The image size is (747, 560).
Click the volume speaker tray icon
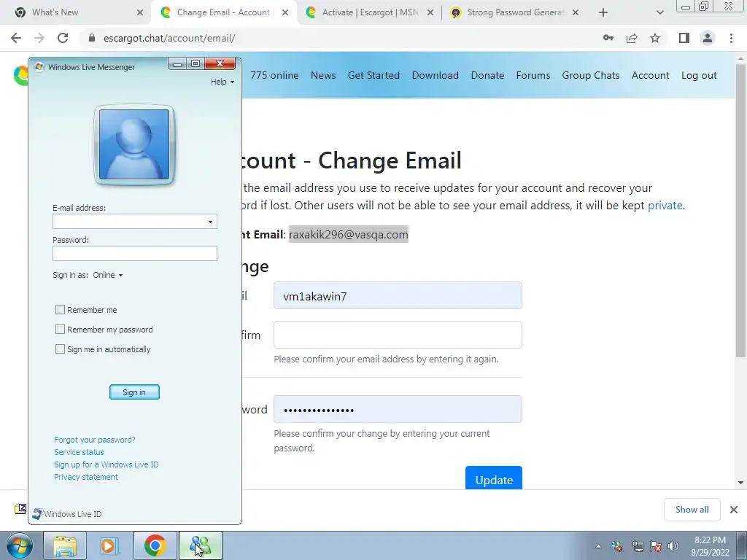coord(673,546)
